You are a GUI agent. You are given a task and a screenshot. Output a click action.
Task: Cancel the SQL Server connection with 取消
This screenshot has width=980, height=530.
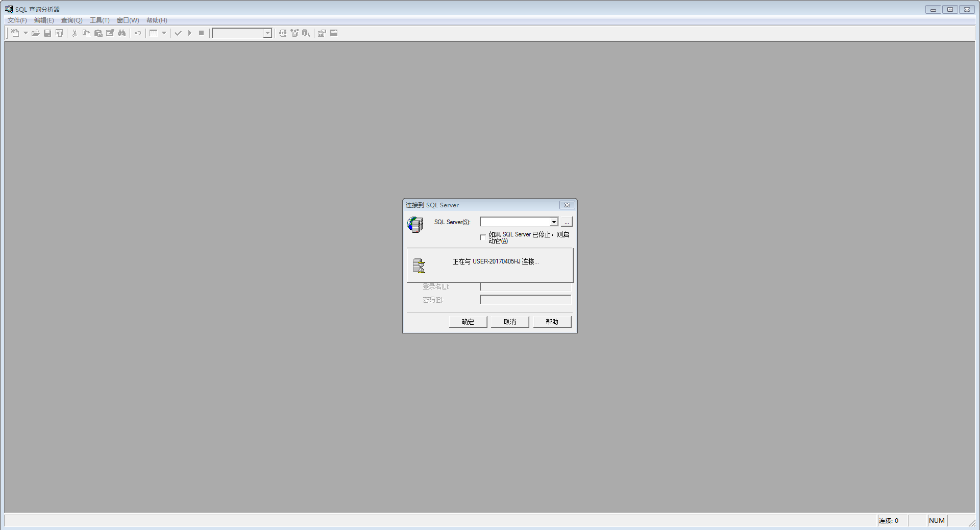[x=509, y=322]
